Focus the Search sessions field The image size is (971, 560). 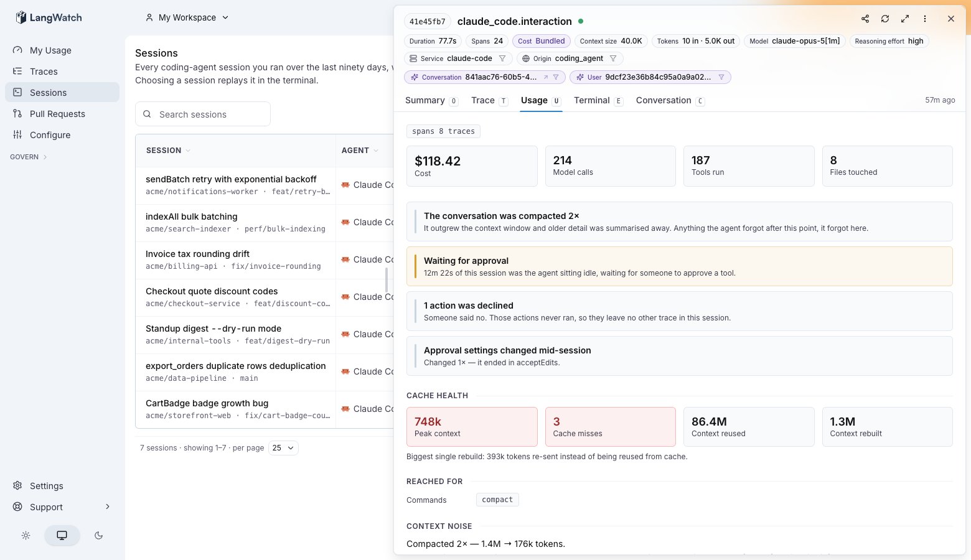pyautogui.click(x=203, y=114)
